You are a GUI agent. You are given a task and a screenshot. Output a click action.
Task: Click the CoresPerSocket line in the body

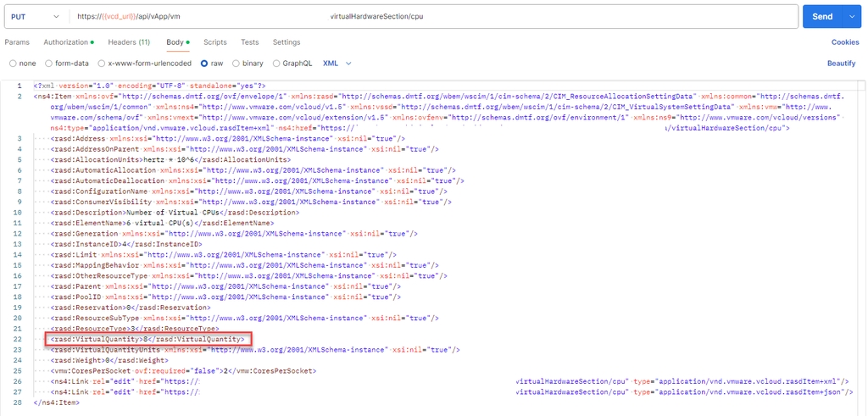182,370
